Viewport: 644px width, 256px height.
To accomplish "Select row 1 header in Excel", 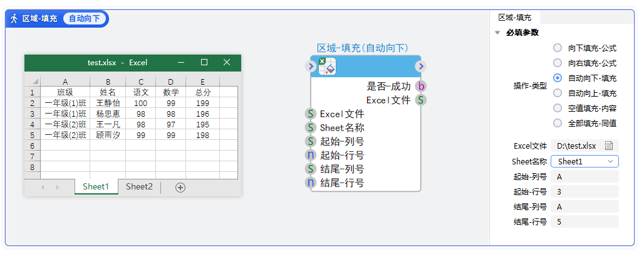I will [33, 92].
